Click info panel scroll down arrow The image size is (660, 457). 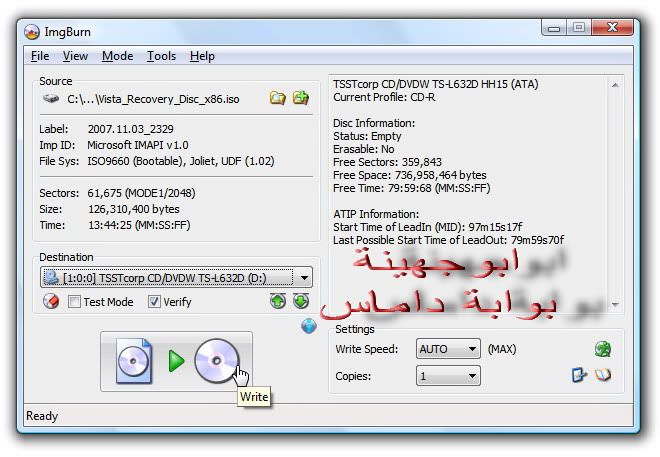(615, 304)
